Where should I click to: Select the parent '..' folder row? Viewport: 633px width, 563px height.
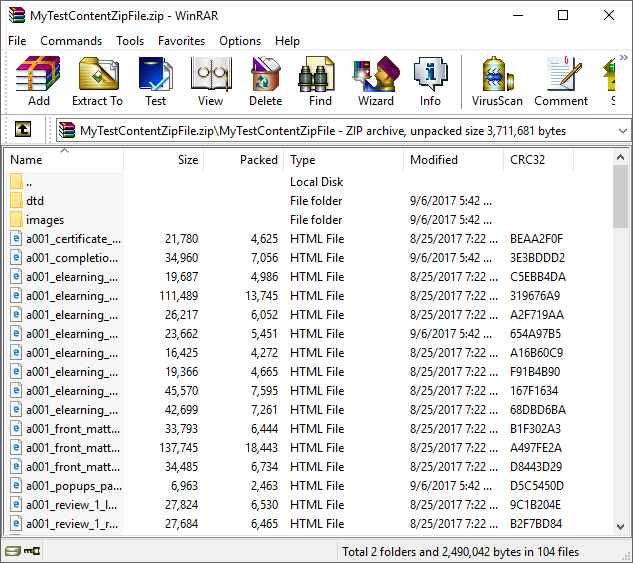click(308, 182)
